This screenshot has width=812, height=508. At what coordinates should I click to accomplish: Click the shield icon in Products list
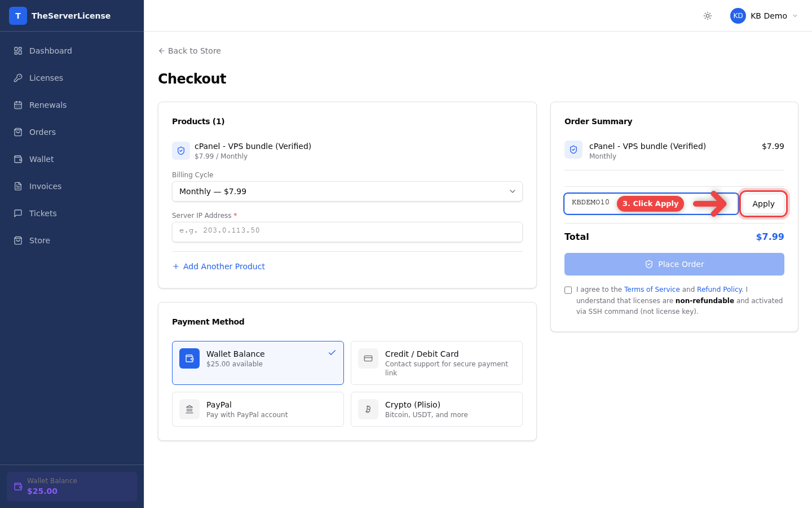(x=181, y=151)
